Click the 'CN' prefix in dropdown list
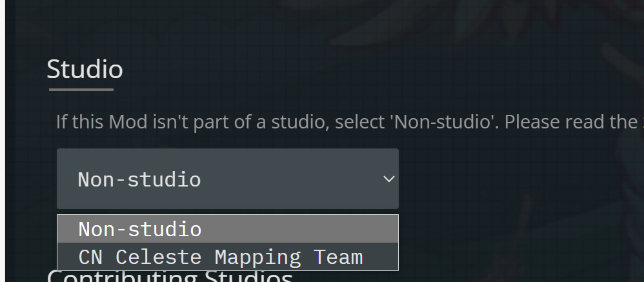The image size is (644, 282). coord(90,257)
